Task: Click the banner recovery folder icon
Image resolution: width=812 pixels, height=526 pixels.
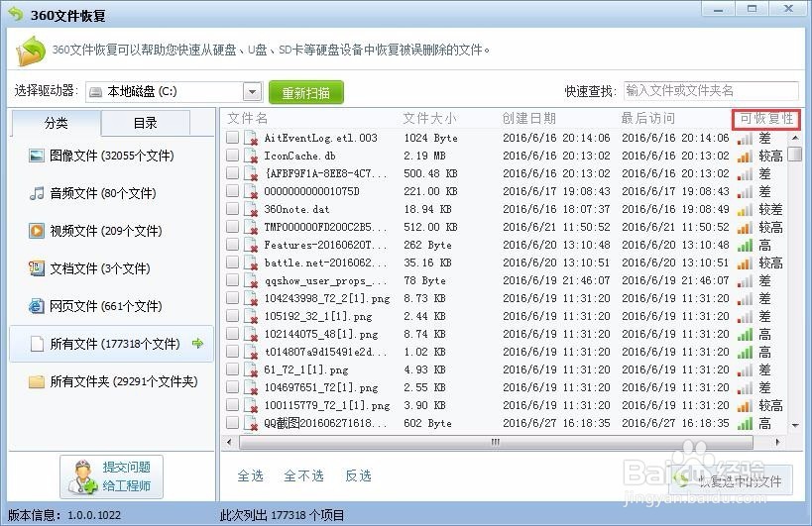Action: pos(32,51)
